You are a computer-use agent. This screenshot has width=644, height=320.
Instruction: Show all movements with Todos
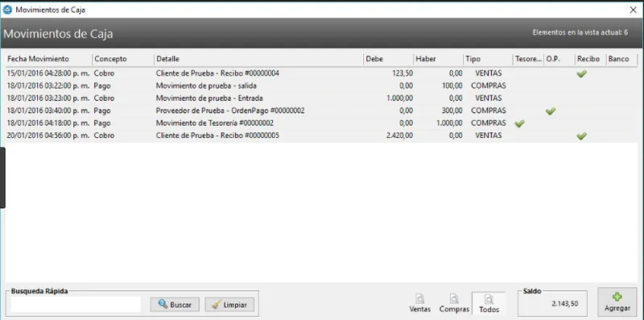(x=489, y=303)
